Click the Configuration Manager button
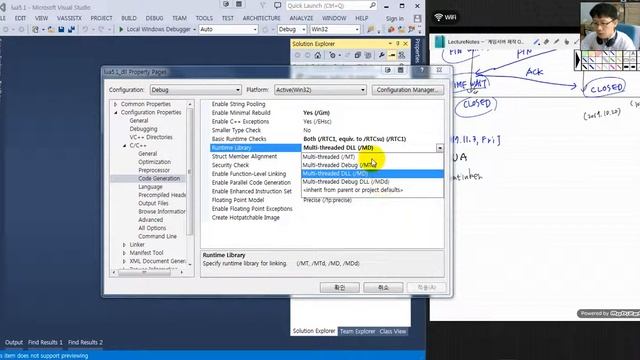This screenshot has height=360, width=640. (407, 90)
